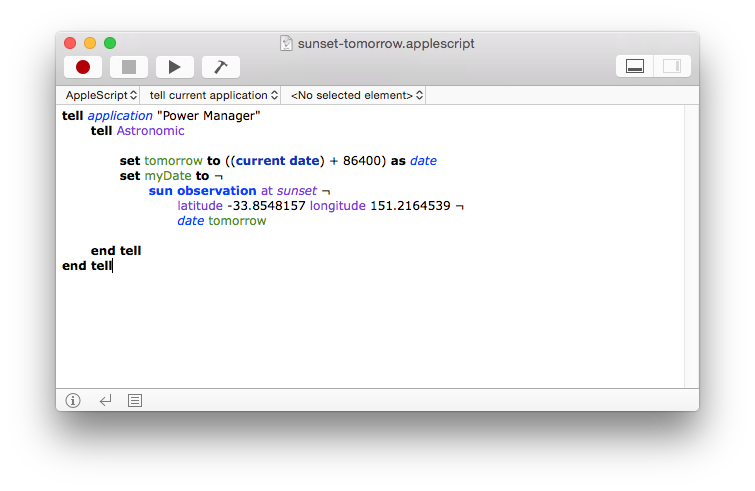Zoom the window with green button
This screenshot has width=755, height=491.
click(x=110, y=43)
